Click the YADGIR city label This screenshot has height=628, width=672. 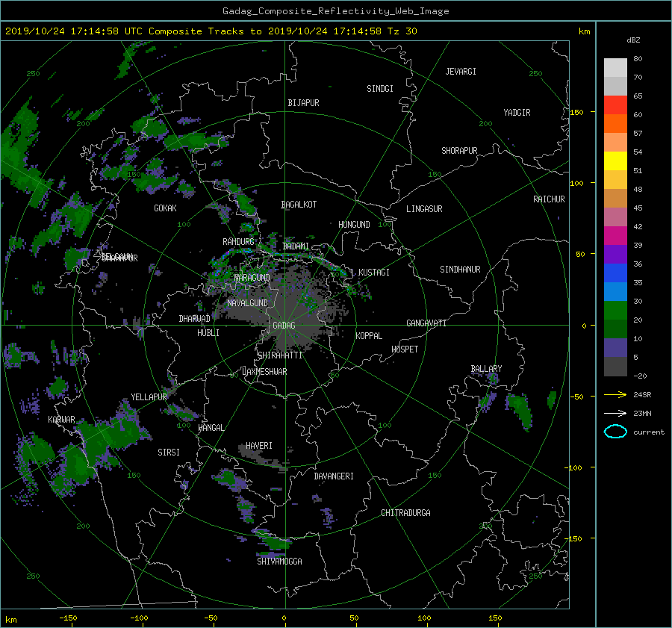click(x=517, y=113)
